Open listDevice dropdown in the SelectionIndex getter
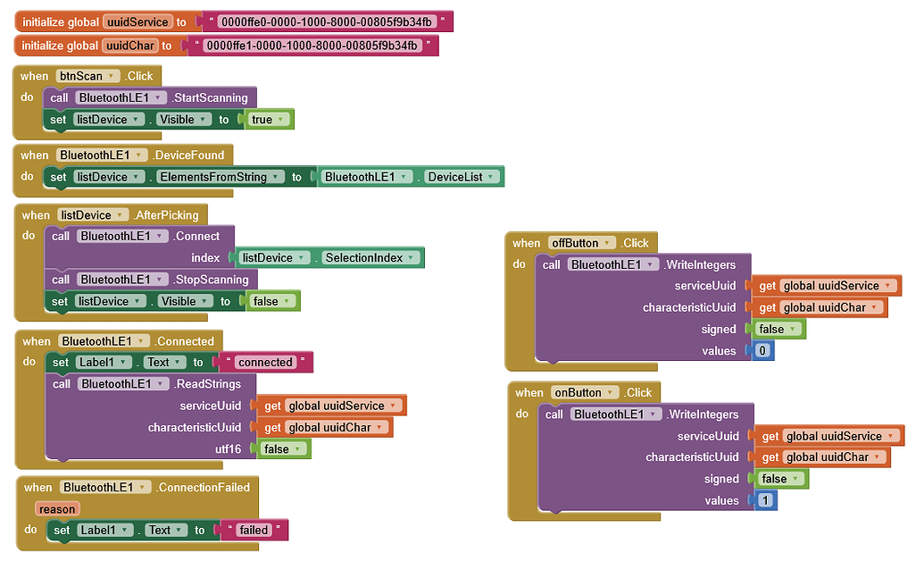Image resolution: width=924 pixels, height=561 pixels. (x=274, y=258)
